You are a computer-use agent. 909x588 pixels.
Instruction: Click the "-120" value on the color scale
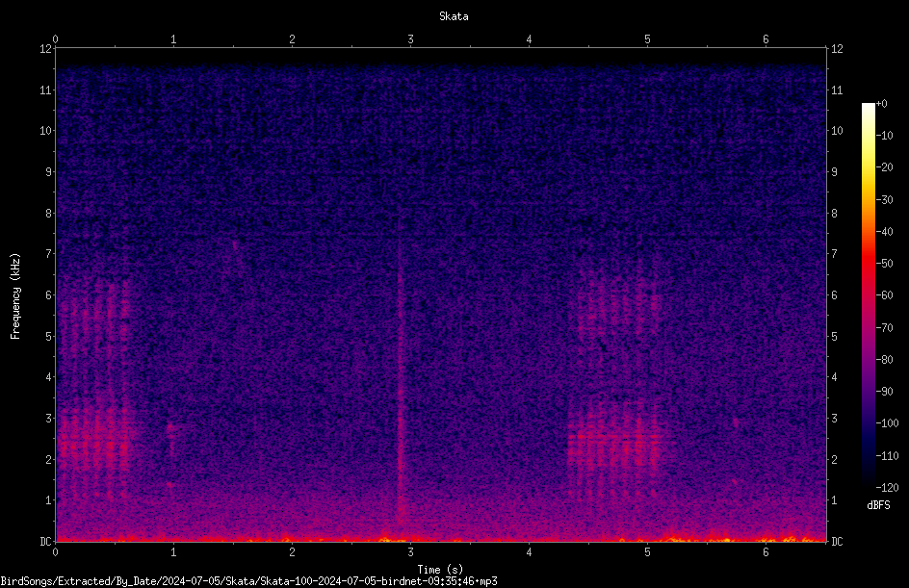tap(887, 488)
